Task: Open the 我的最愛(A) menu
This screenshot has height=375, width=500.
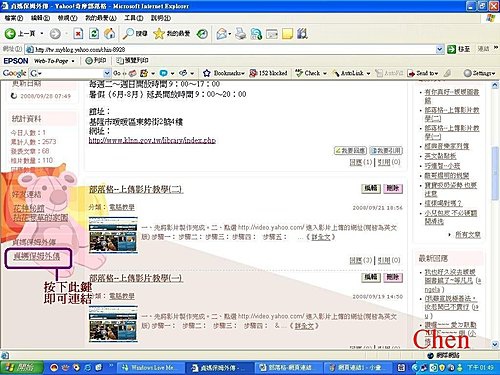Action: (x=101, y=18)
